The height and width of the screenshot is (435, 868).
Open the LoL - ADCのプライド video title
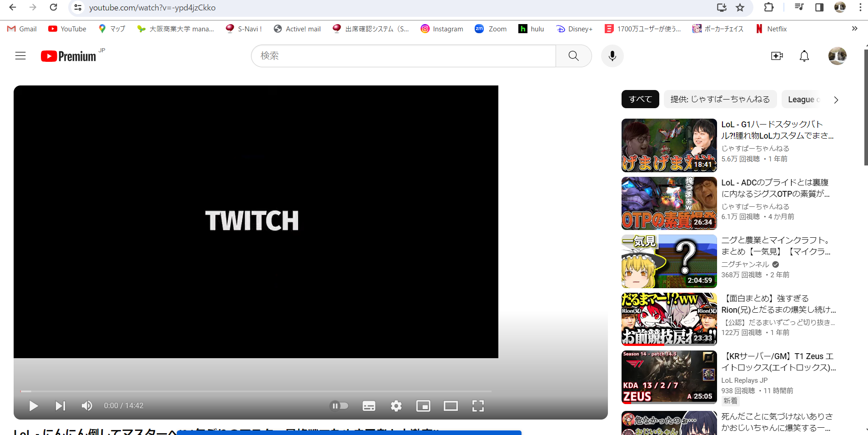pos(776,188)
